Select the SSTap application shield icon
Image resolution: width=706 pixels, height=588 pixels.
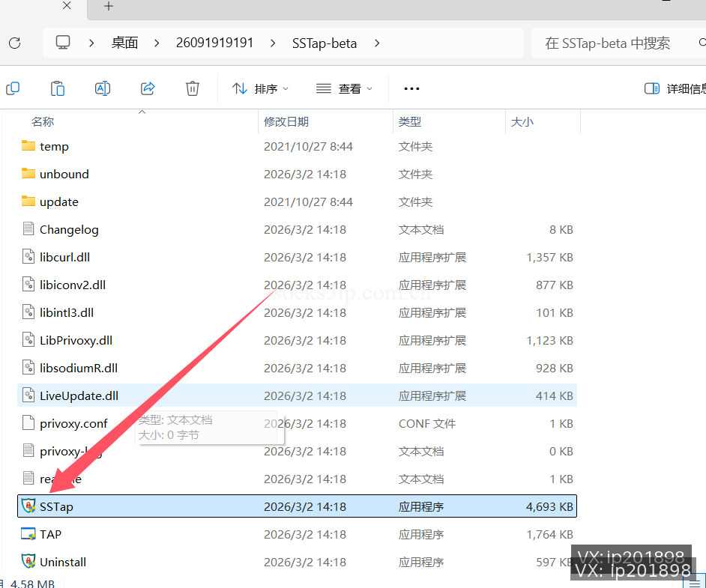[28, 506]
